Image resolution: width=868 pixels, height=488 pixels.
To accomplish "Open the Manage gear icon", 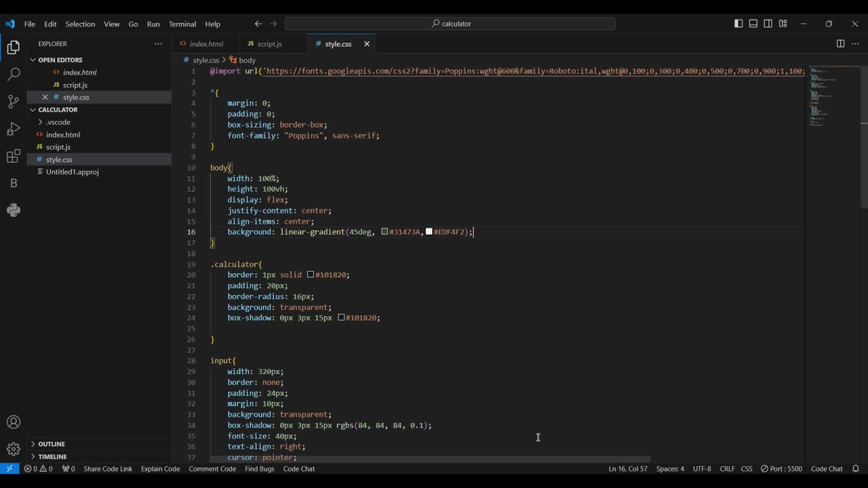I will pyautogui.click(x=14, y=449).
